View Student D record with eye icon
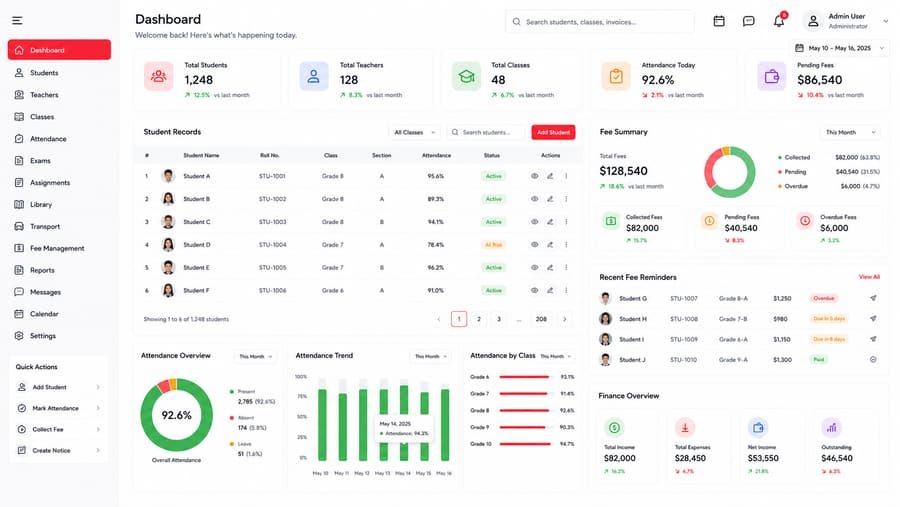This screenshot has height=507, width=900. coord(534,245)
